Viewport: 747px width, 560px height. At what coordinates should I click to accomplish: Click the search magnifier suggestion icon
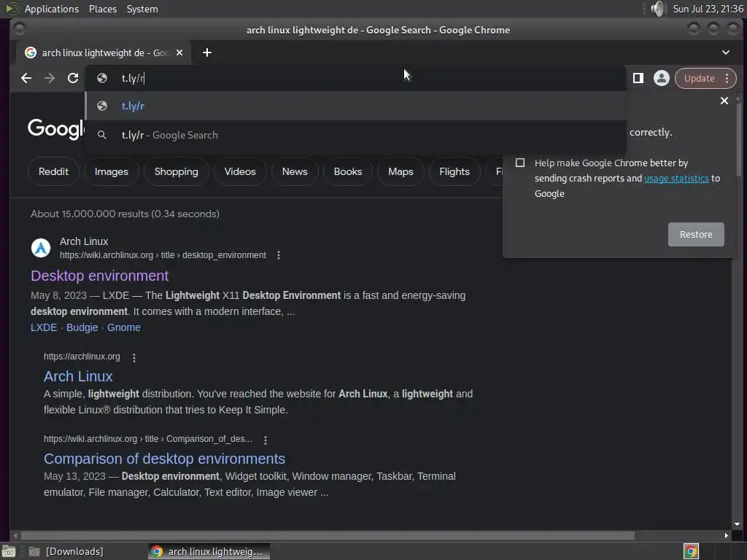(102, 135)
